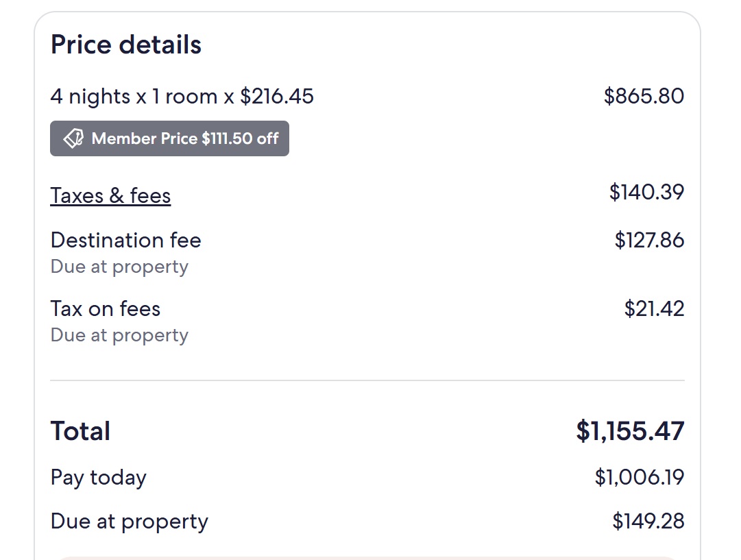
Task: Click the $21.42 tax on fees amount
Action: coord(654,308)
